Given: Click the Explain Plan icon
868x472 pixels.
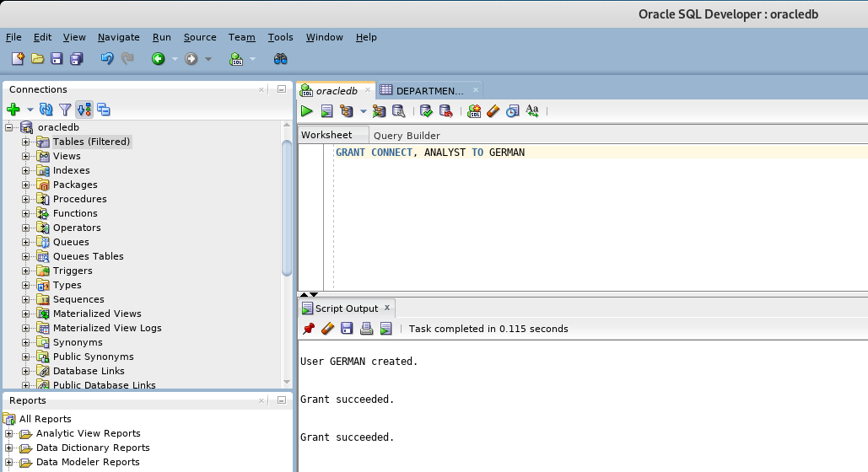Looking at the screenshot, I should (347, 111).
